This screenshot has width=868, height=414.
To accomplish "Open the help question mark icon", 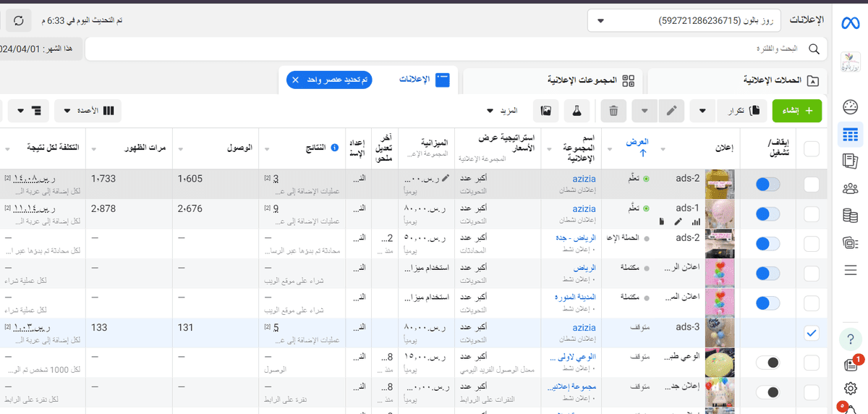I will (x=850, y=339).
